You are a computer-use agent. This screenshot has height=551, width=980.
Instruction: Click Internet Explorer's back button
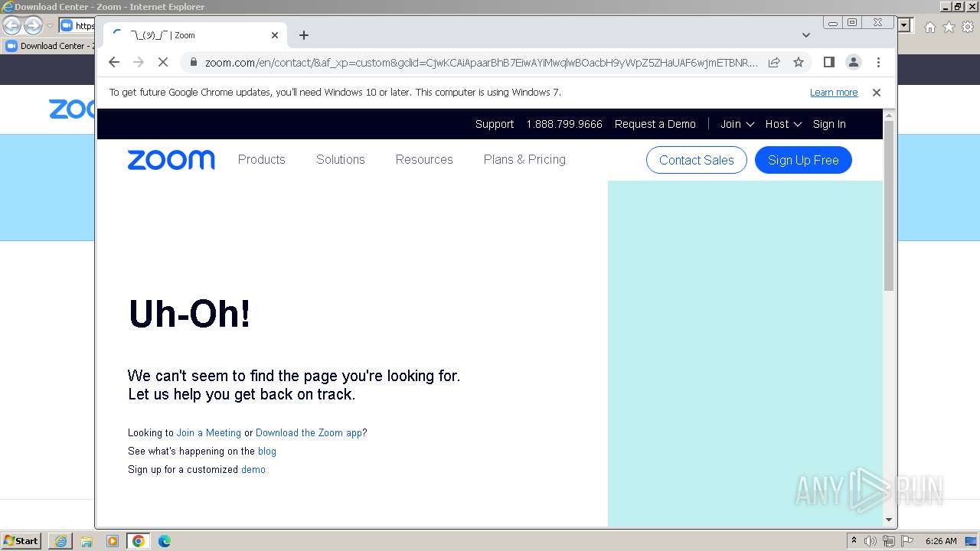[x=11, y=26]
